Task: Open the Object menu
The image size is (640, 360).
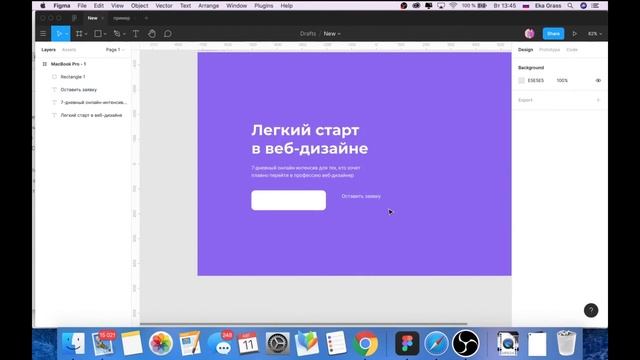Action: tap(140, 6)
